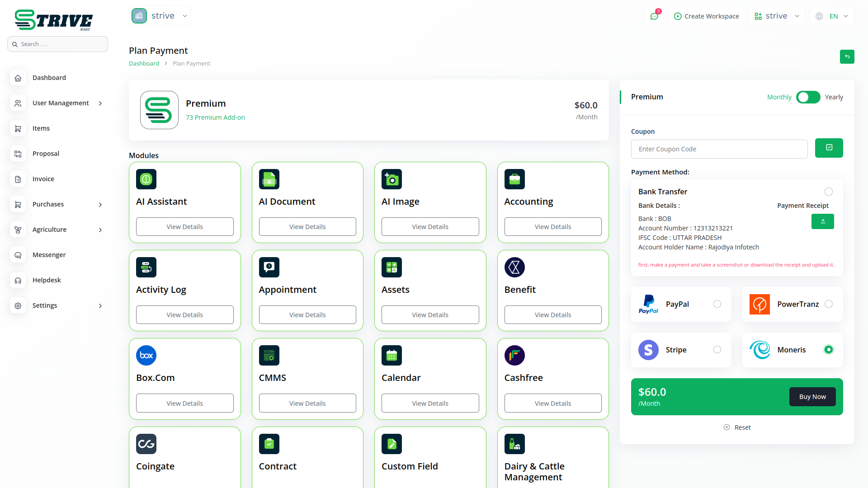Select Stripe payment radio button

coord(717,350)
